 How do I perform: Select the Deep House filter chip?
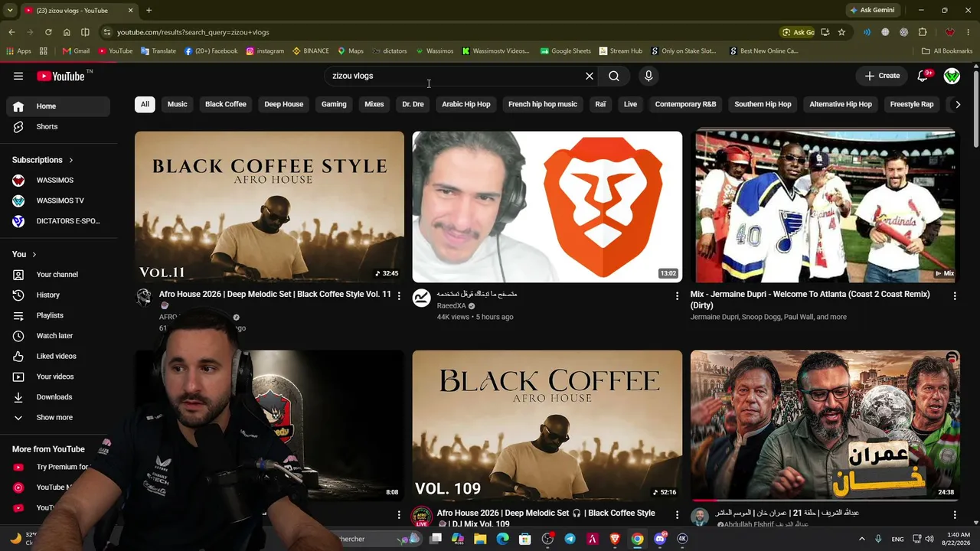click(284, 104)
